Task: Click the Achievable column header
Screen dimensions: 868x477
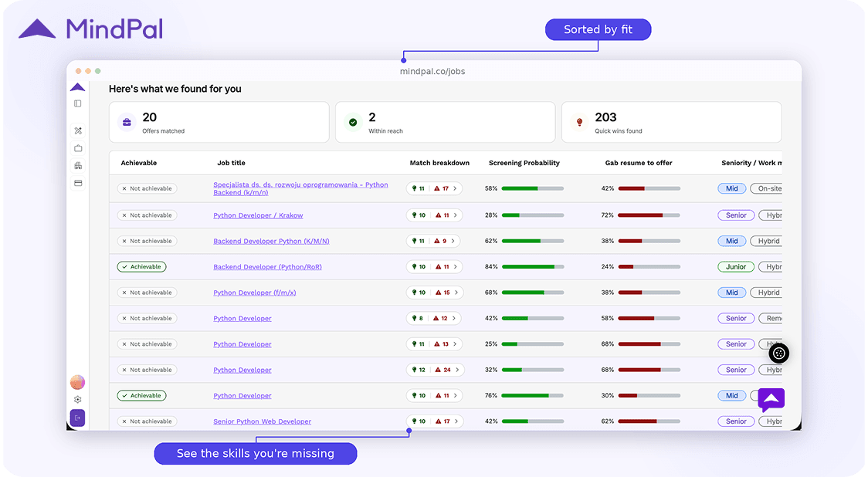Action: [139, 163]
